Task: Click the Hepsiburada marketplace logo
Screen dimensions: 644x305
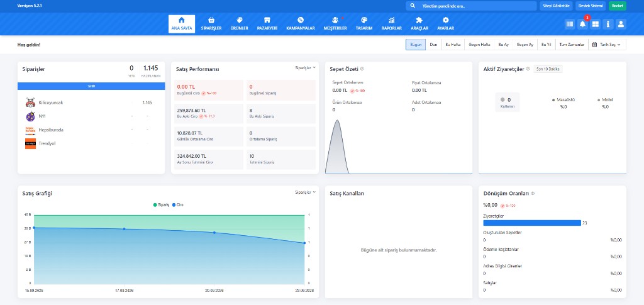Action: [30, 130]
